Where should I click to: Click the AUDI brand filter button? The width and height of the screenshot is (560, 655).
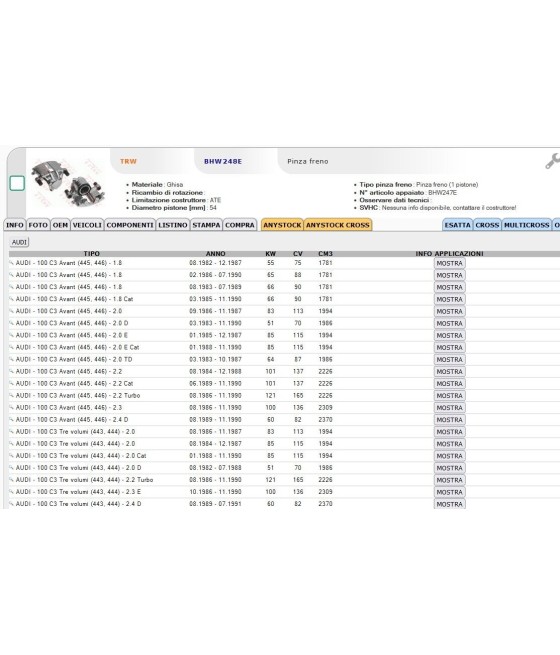19,242
